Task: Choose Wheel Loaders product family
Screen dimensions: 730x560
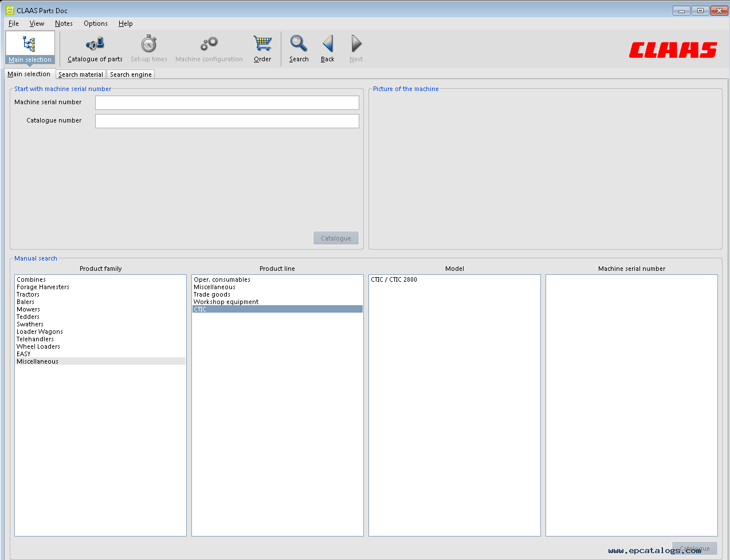Action: 100,346
